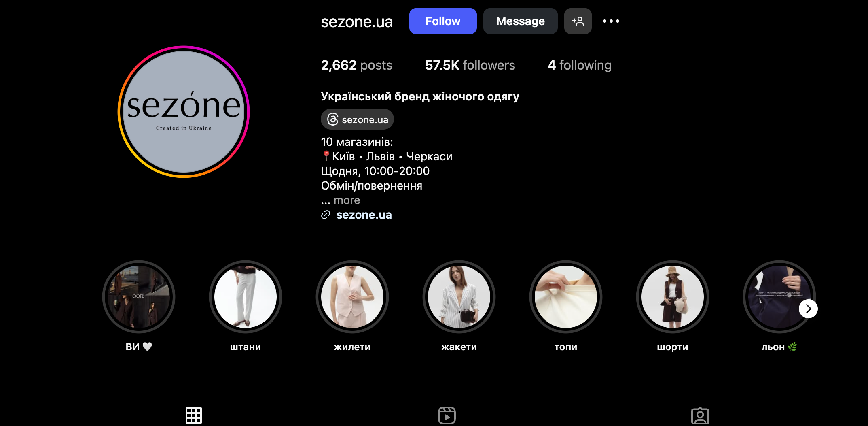Click the similar accounts person-plus icon
The width and height of the screenshot is (868, 426).
click(x=578, y=21)
